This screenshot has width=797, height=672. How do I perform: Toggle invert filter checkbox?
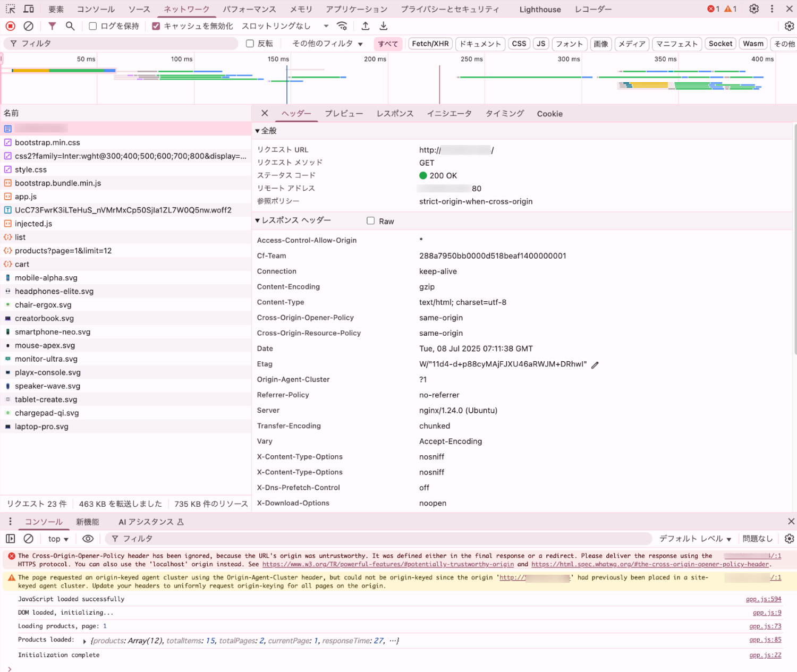[x=250, y=44]
